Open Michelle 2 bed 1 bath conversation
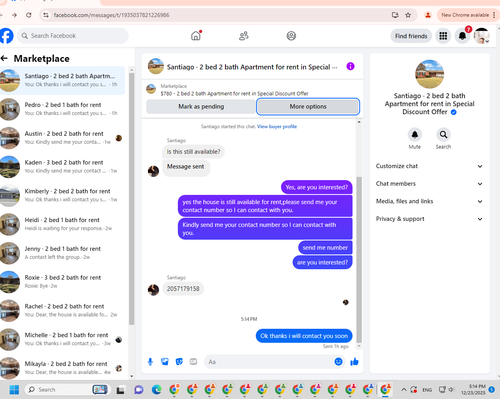 pyautogui.click(x=63, y=339)
